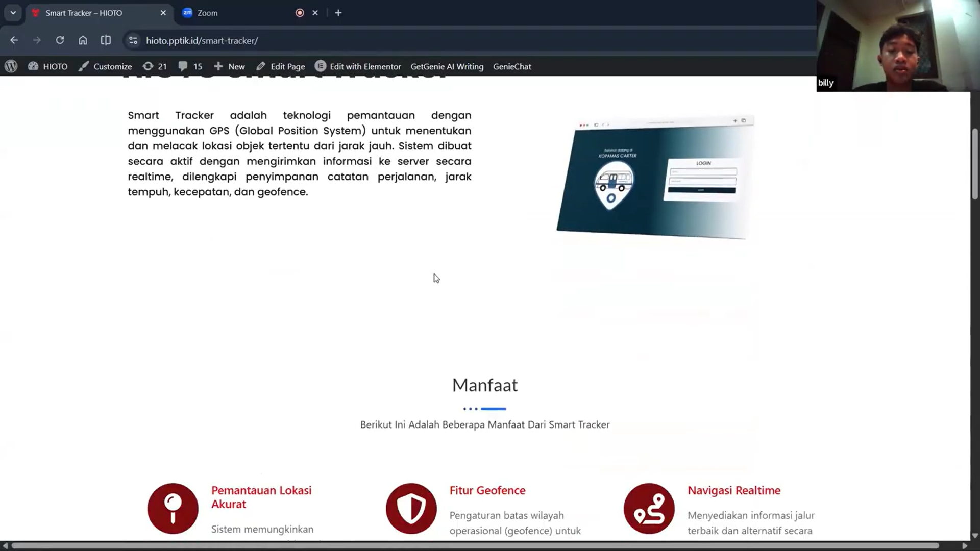Reload the page with refresh icon

(60, 40)
